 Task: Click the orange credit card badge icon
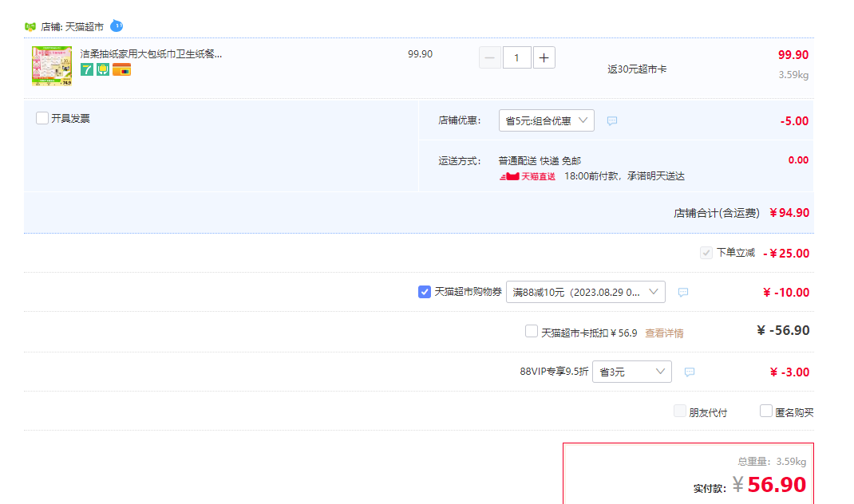[121, 69]
